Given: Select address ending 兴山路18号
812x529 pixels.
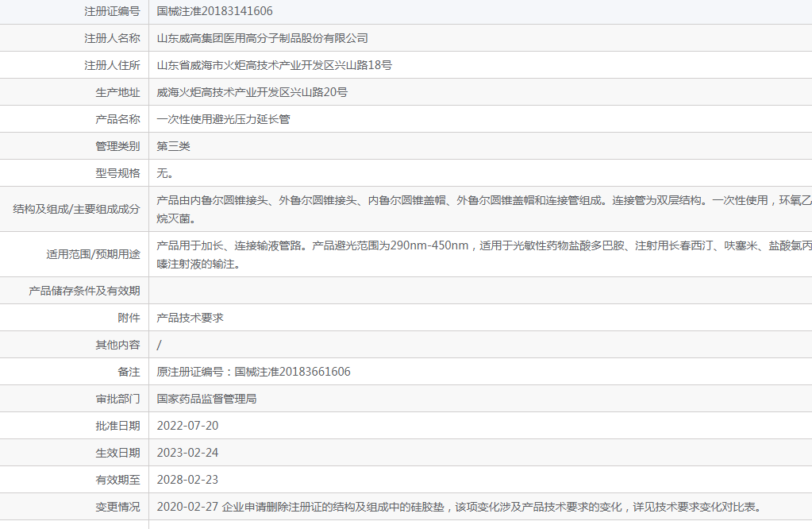Looking at the screenshot, I should (x=274, y=65).
